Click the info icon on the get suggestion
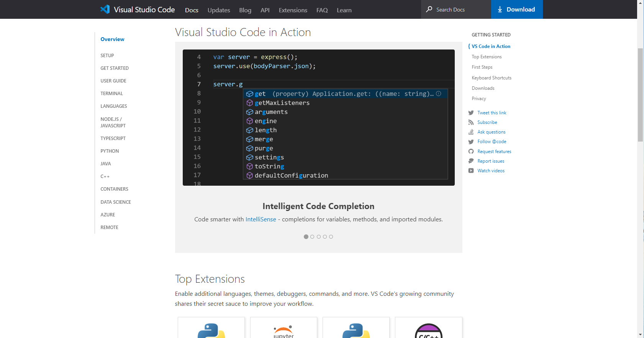 coord(439,94)
